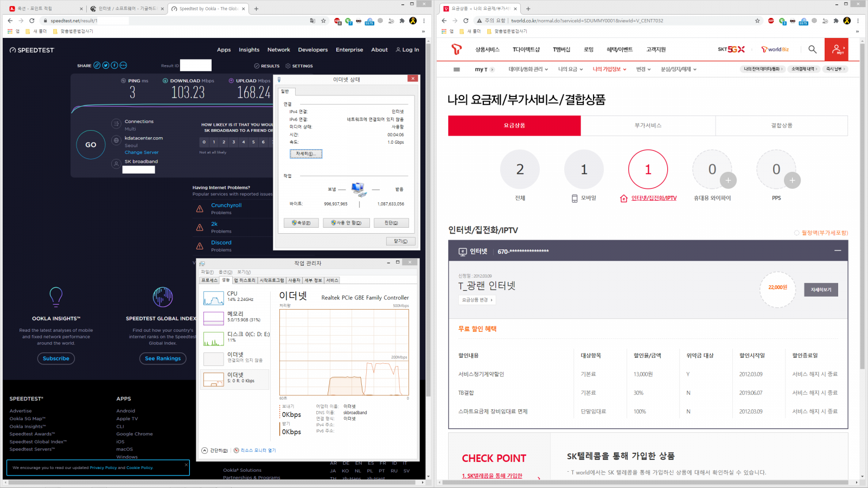Select 0 on the SK Broadband recommendation scale
The height and width of the screenshot is (488, 868).
point(204,142)
